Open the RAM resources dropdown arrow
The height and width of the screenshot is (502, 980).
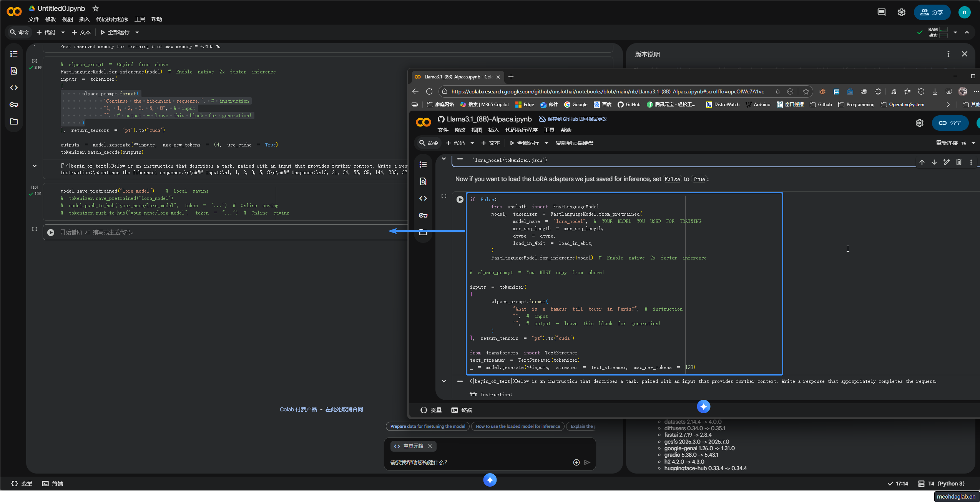[x=955, y=32]
